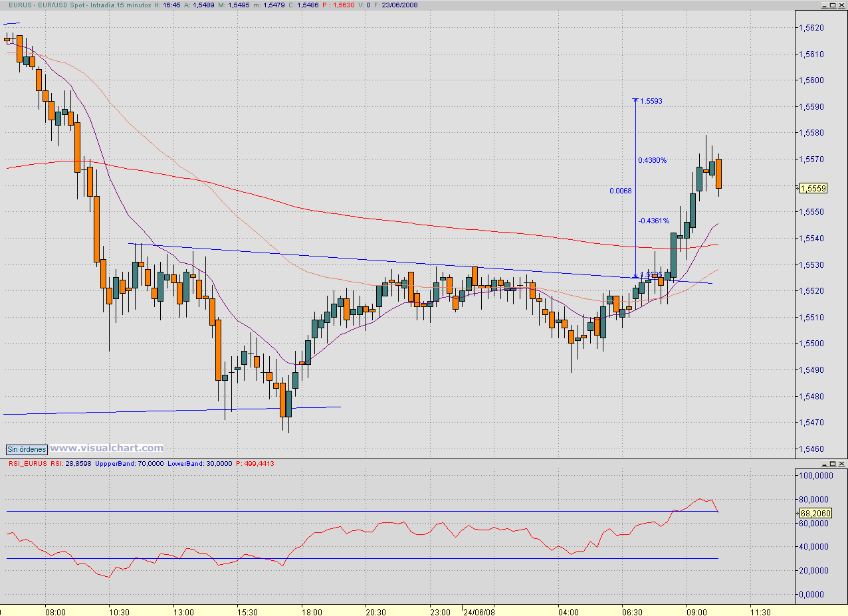
Task: Click the 'Sin órdenes' button
Action: coord(27,449)
